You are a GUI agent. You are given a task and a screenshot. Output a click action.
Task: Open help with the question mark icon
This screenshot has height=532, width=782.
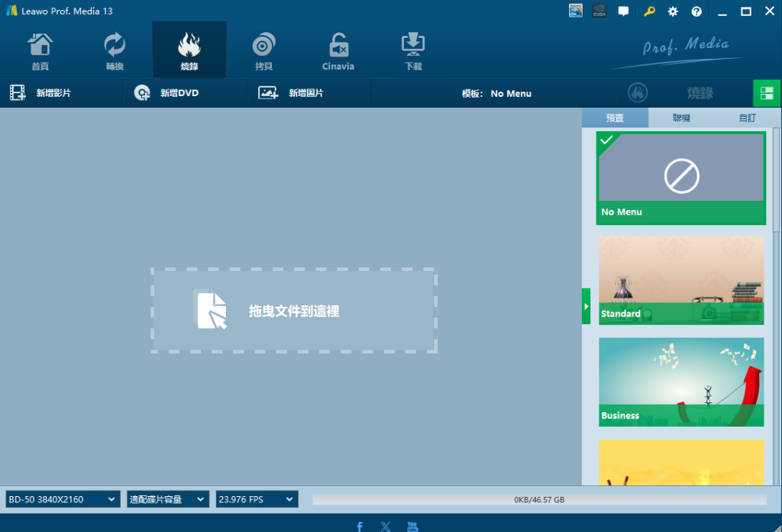[696, 11]
